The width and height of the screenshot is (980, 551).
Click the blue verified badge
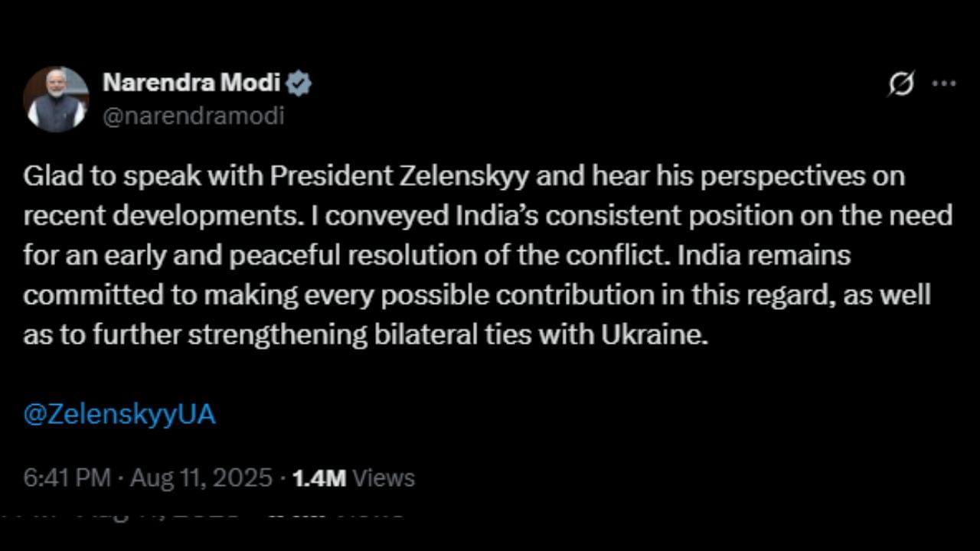299,83
